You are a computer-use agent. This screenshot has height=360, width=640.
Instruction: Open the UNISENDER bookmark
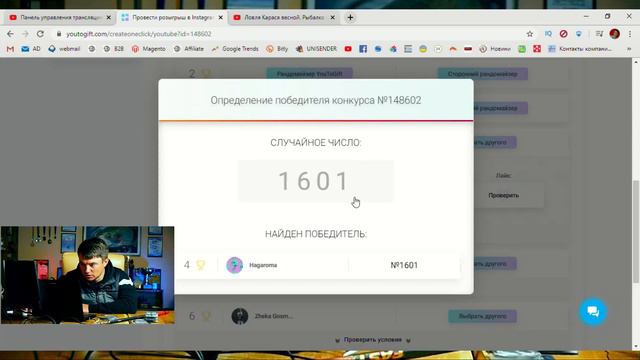(316, 49)
